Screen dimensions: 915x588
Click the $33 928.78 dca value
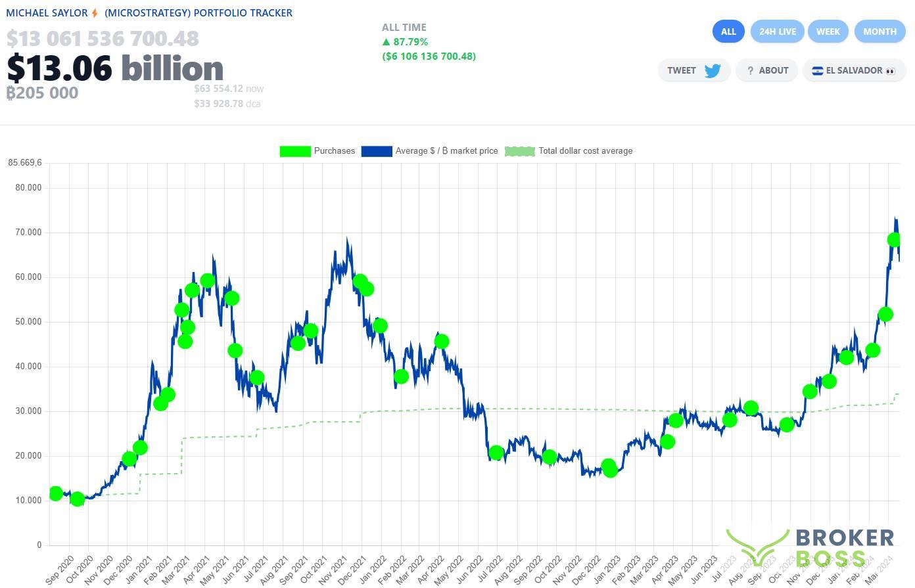pos(227,103)
